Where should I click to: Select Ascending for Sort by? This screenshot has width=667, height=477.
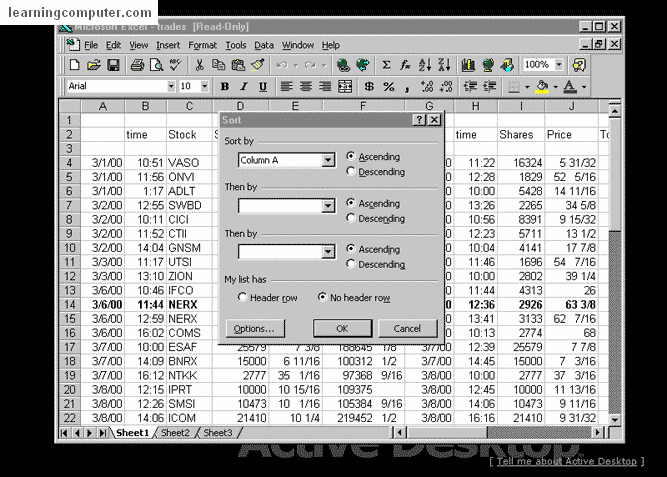tap(351, 156)
